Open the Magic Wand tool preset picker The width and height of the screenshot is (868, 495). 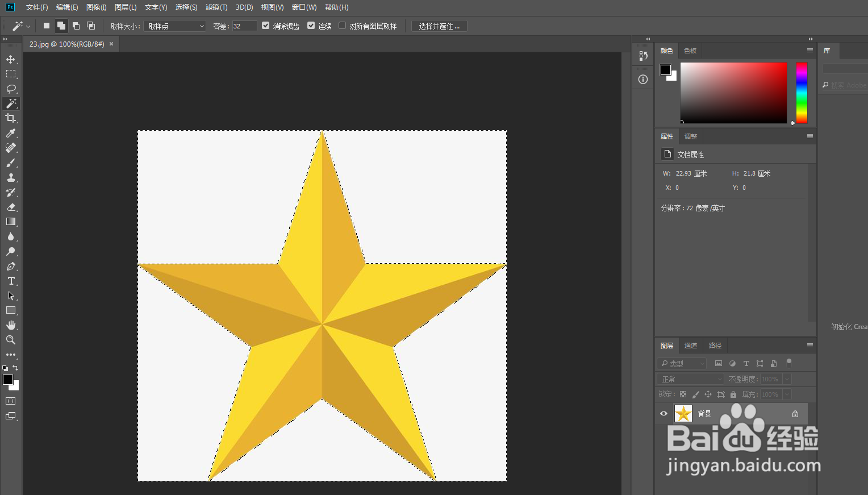click(x=21, y=26)
